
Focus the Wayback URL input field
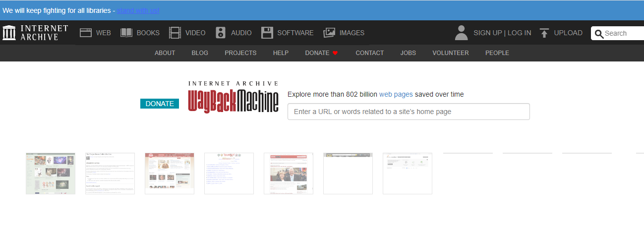409,112
